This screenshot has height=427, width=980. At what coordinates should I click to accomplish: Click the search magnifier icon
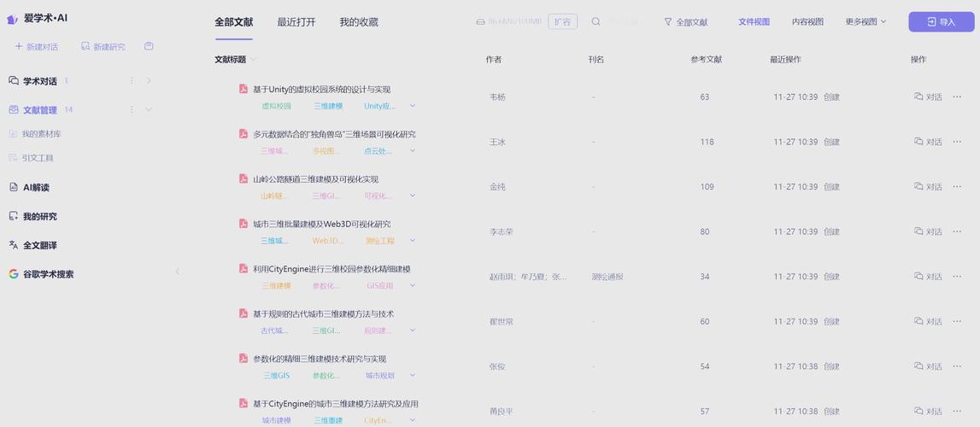596,22
